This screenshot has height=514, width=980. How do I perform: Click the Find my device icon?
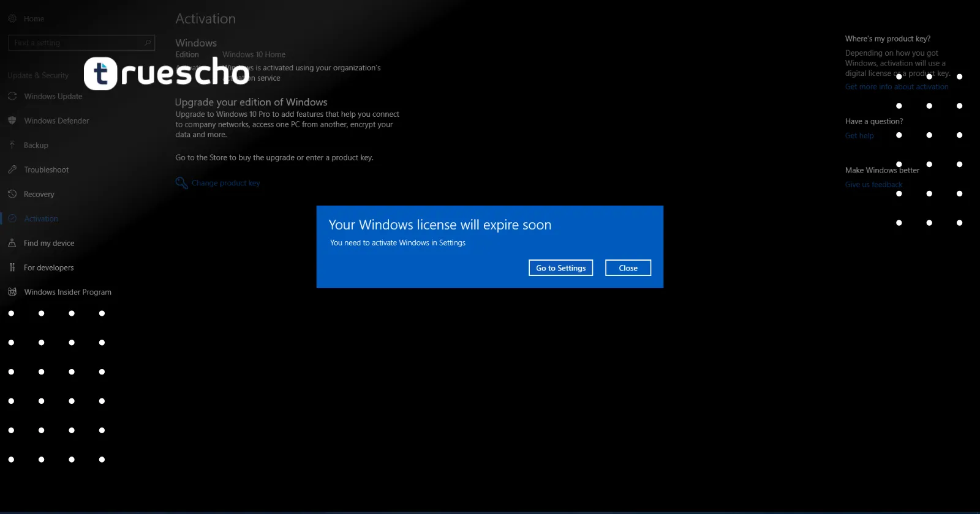pyautogui.click(x=12, y=243)
